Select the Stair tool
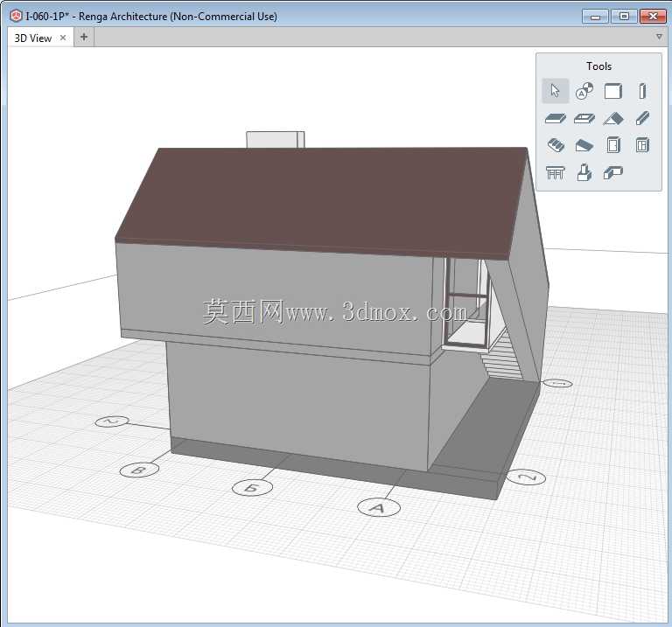672x627 pixels. (x=556, y=145)
